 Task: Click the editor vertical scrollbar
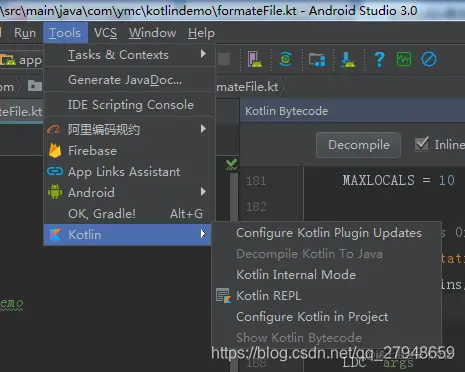click(234, 197)
